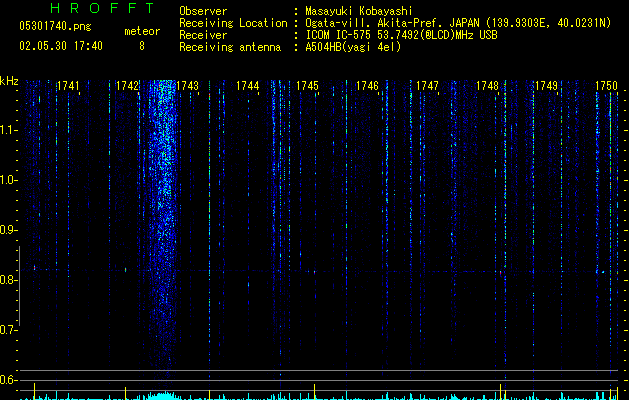629x400 pixels.
Task: Click the HROFFT title text
Action: (x=103, y=8)
